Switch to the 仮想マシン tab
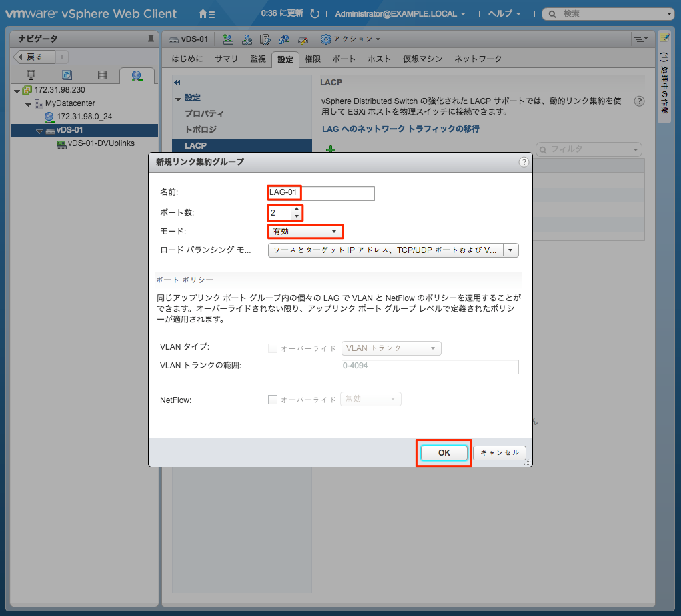The height and width of the screenshot is (616, 681). (x=423, y=59)
